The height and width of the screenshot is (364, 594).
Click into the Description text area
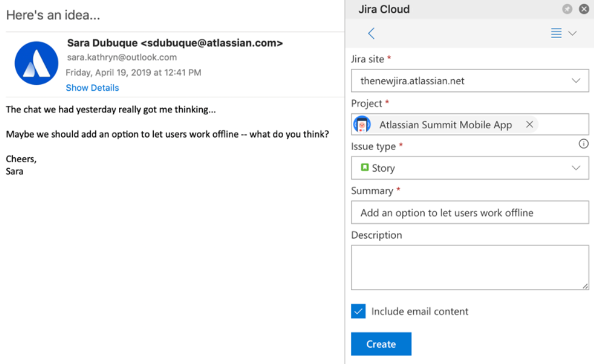click(x=470, y=268)
